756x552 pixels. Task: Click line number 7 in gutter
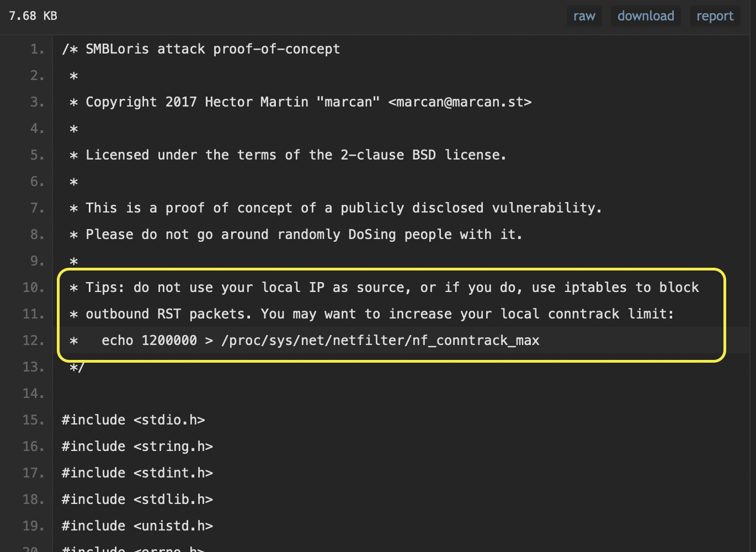click(x=37, y=208)
